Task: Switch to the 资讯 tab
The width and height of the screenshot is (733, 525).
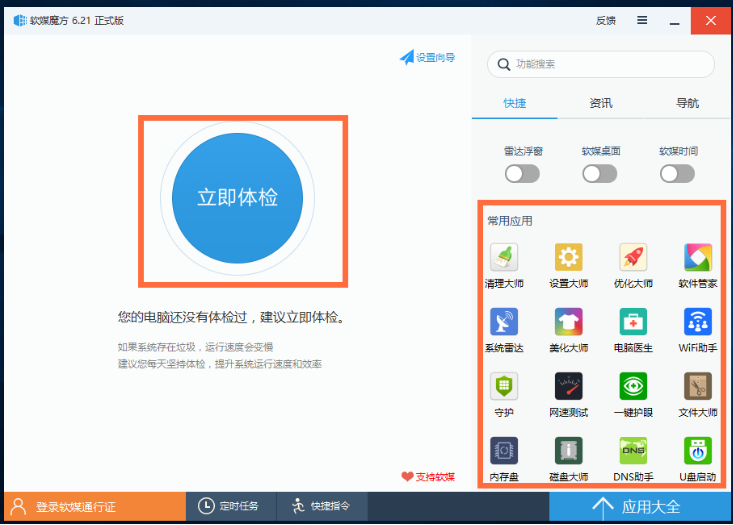Action: 601,103
